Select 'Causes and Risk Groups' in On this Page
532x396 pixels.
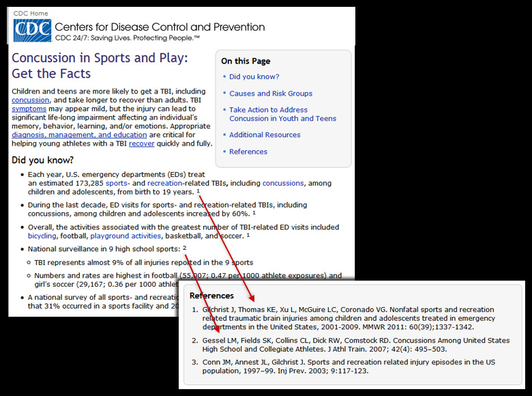tap(270, 94)
